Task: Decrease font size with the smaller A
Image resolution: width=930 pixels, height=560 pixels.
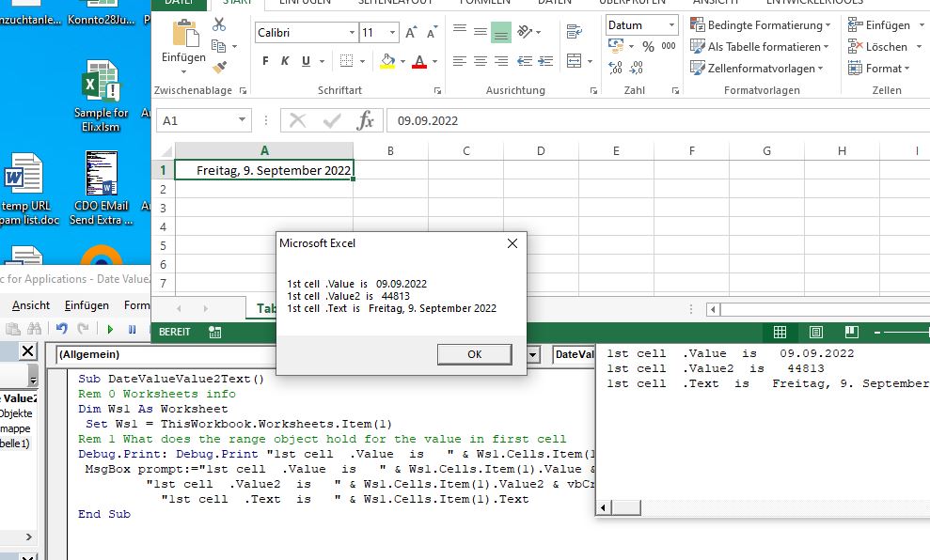Action: pos(432,33)
